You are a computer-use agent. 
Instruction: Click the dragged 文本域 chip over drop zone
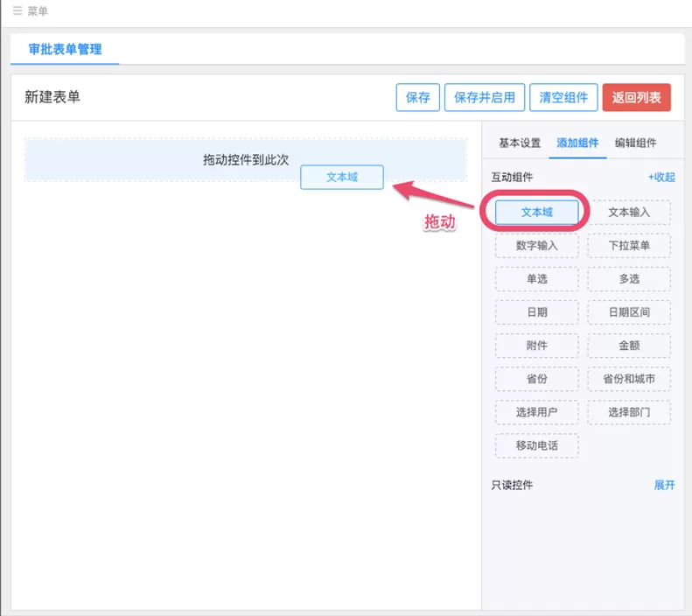coord(342,178)
